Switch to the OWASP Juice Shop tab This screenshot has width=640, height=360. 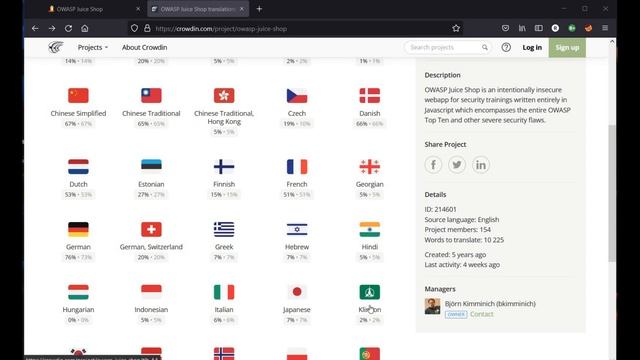(x=93, y=9)
